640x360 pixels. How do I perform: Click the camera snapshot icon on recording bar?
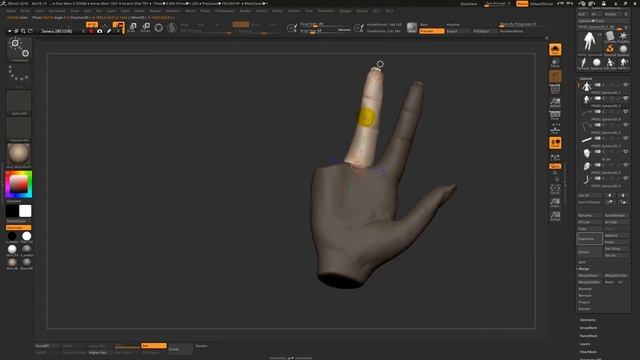(x=100, y=31)
